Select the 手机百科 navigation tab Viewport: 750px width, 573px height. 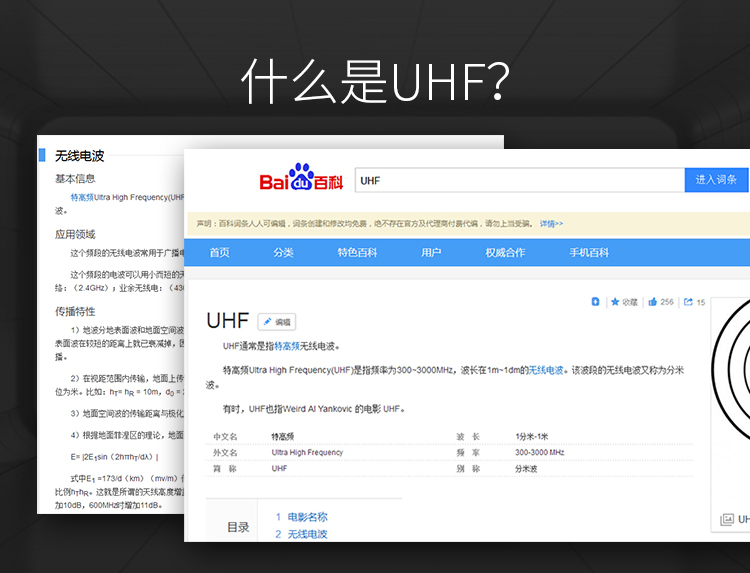pos(589,253)
